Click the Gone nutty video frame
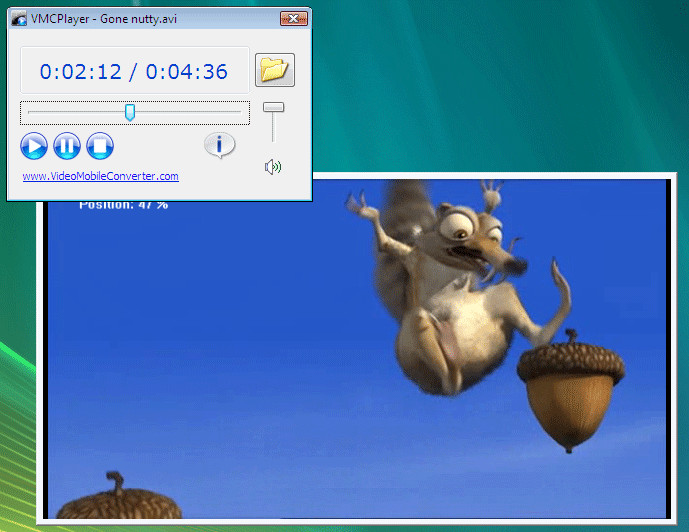This screenshot has height=532, width=689. pos(357,349)
